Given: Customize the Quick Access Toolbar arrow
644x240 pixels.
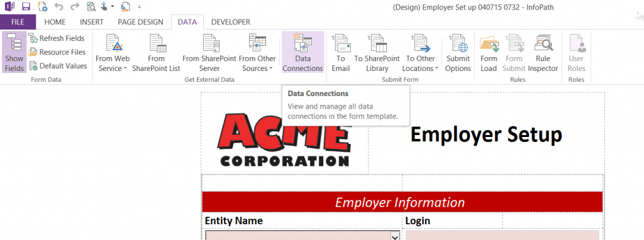Looking at the screenshot, I should pos(140,7).
